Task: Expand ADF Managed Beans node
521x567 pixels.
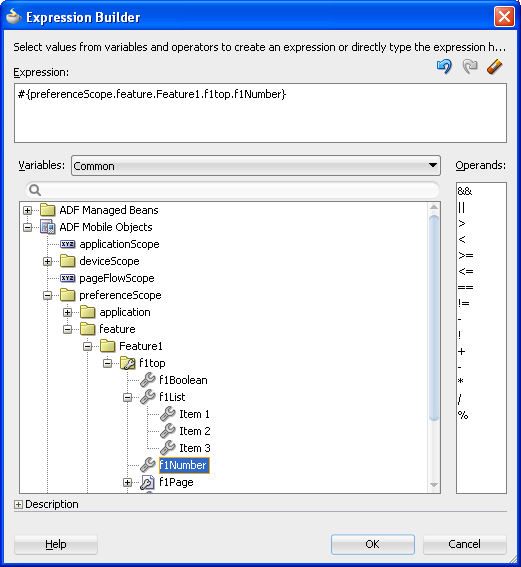Action: pyautogui.click(x=27, y=210)
